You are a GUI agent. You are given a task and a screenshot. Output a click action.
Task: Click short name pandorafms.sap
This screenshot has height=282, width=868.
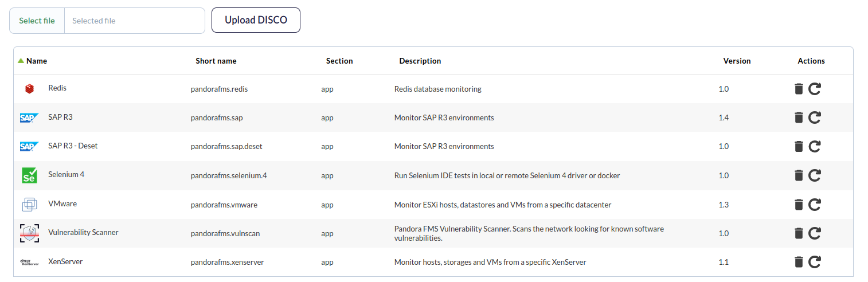click(217, 118)
